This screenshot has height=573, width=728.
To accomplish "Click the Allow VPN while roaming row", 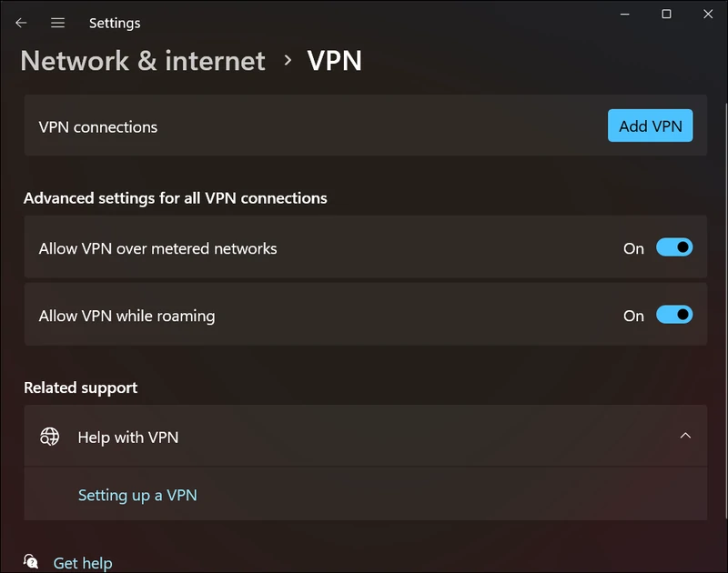I will [x=126, y=316].
